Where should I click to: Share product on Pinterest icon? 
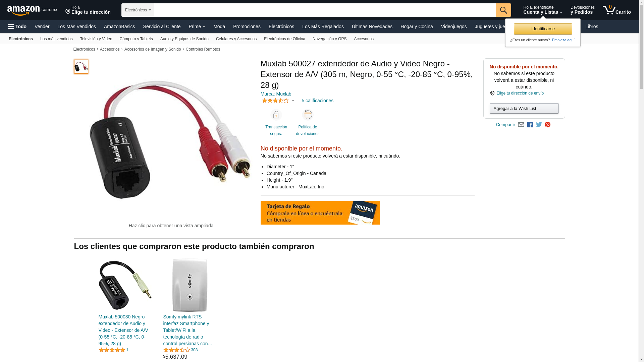tap(548, 125)
